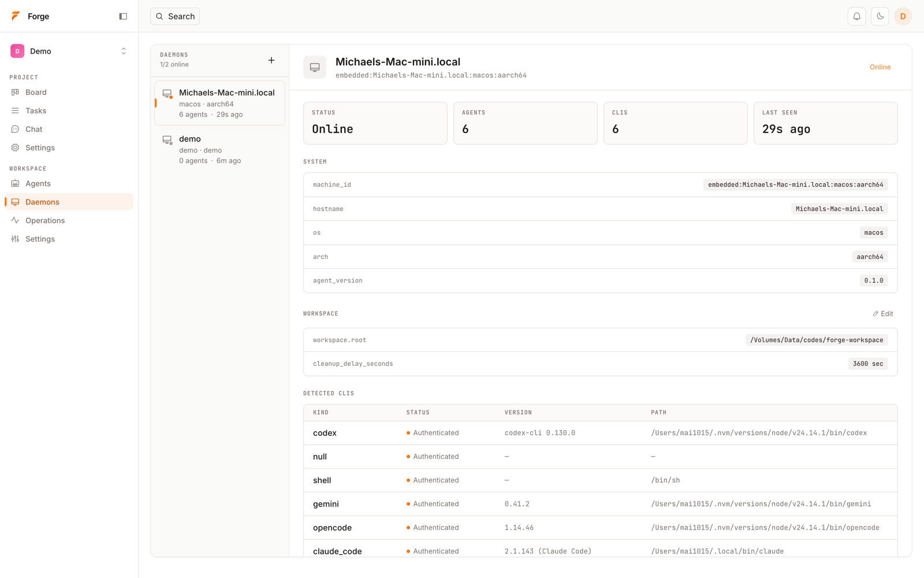The width and height of the screenshot is (924, 578).
Task: Click the Operations activity icon
Action: pos(15,220)
